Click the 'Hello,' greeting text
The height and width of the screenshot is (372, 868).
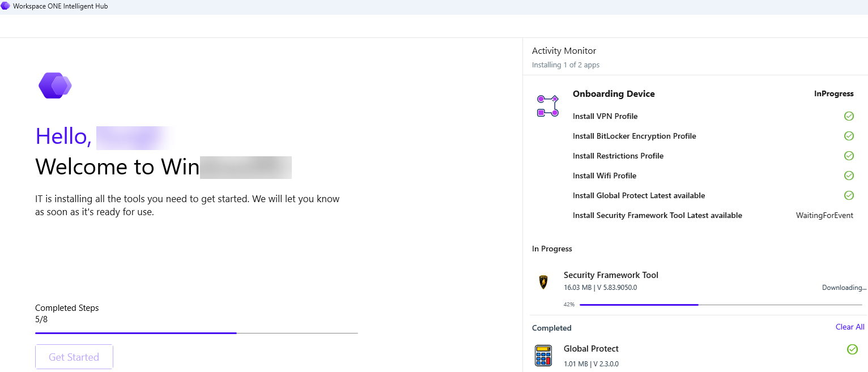click(x=63, y=136)
